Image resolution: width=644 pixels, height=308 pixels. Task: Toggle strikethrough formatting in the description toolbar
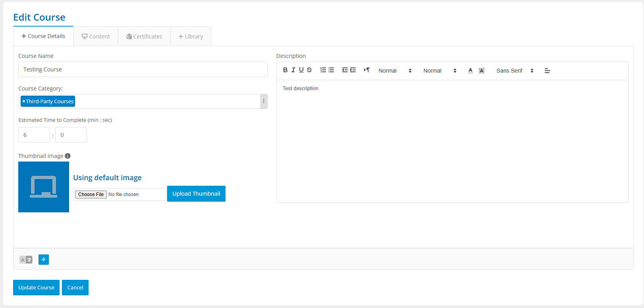(309, 70)
